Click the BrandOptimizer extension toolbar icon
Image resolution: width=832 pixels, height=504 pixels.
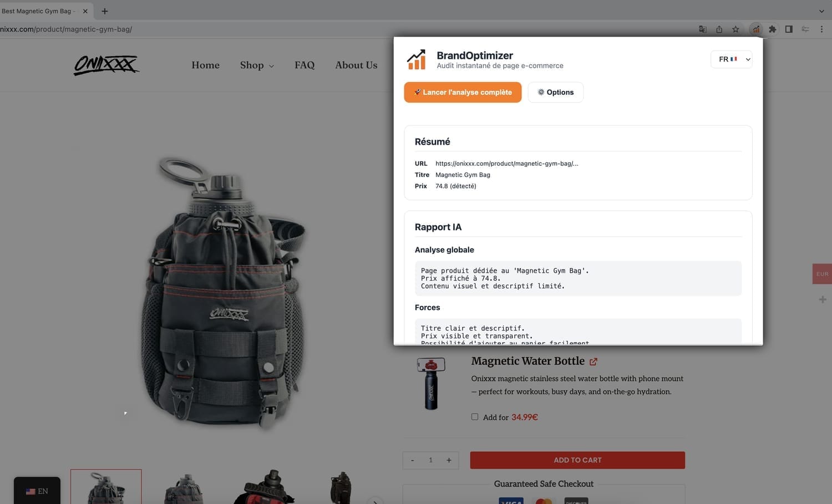[756, 29]
